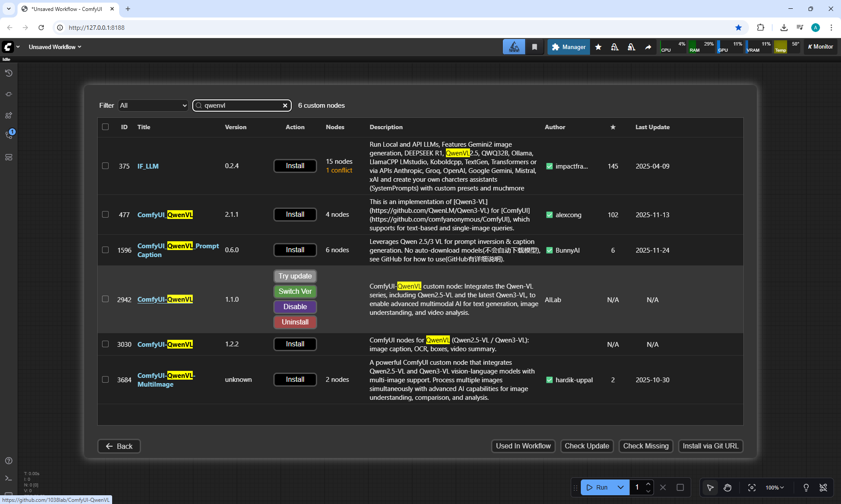Toggle link visibility icon at bottom right
This screenshot has height=504, width=841.
point(823,487)
